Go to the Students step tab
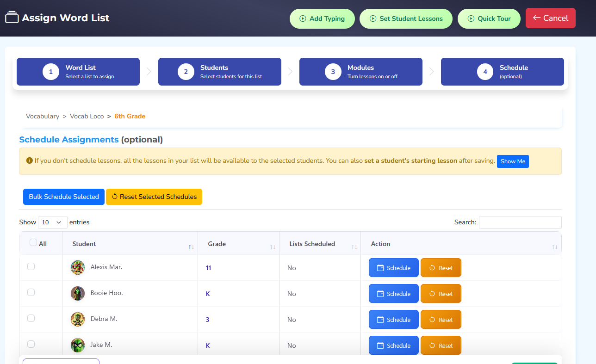The height and width of the screenshot is (364, 596). click(x=220, y=72)
